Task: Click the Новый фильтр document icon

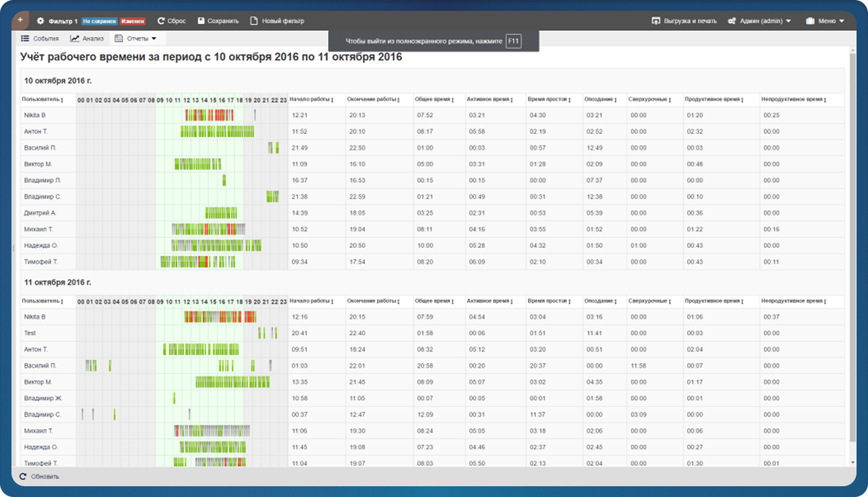Action: (x=254, y=21)
